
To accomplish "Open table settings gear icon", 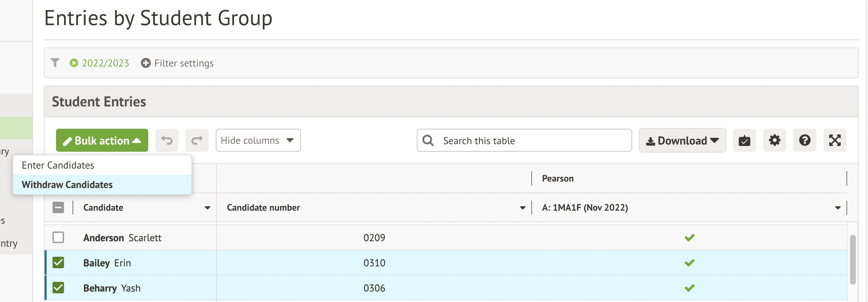I will [774, 140].
